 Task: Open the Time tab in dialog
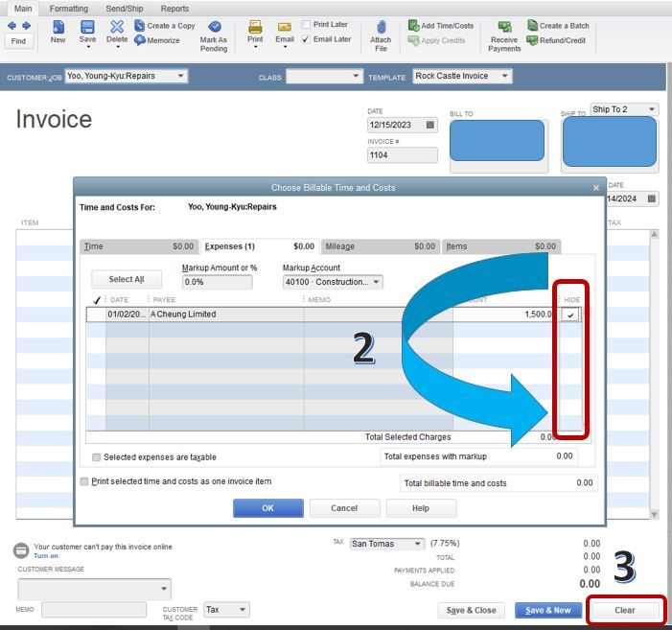pyautogui.click(x=139, y=246)
